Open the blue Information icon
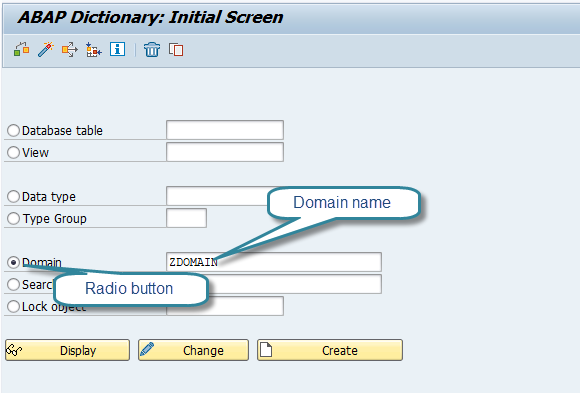 point(117,49)
